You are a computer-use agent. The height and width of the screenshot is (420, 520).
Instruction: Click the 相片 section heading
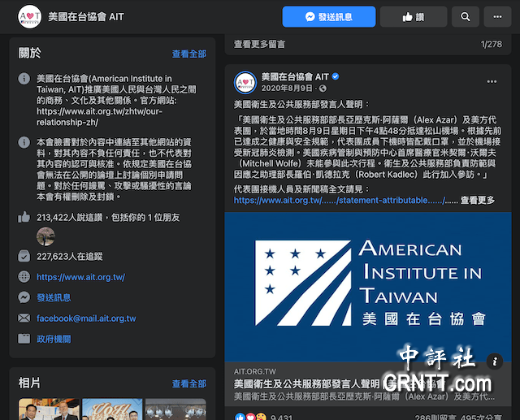tap(29, 383)
